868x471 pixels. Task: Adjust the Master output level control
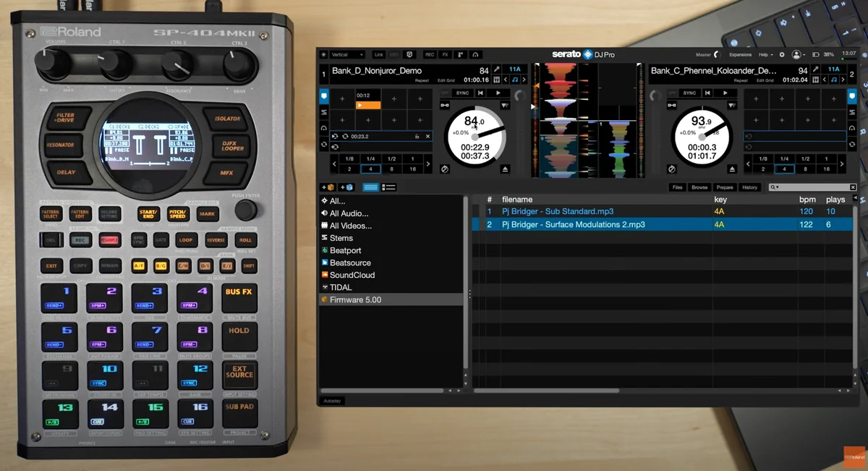[716, 54]
